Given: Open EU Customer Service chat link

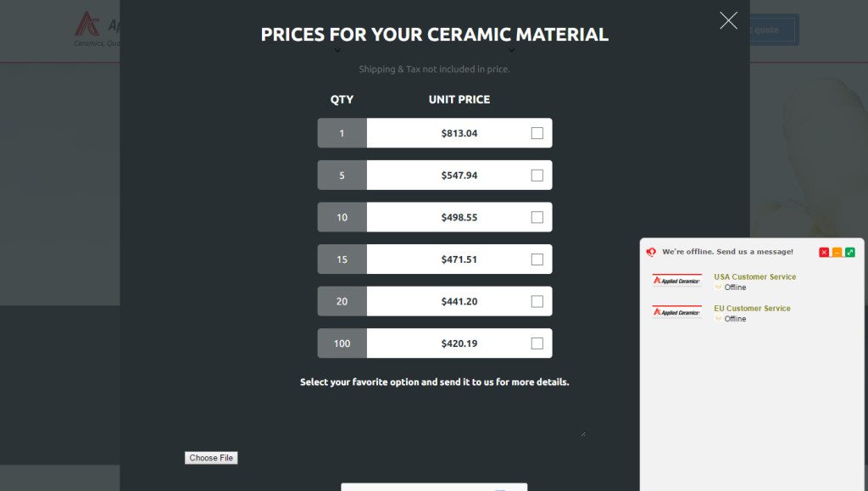Looking at the screenshot, I should (x=752, y=309).
